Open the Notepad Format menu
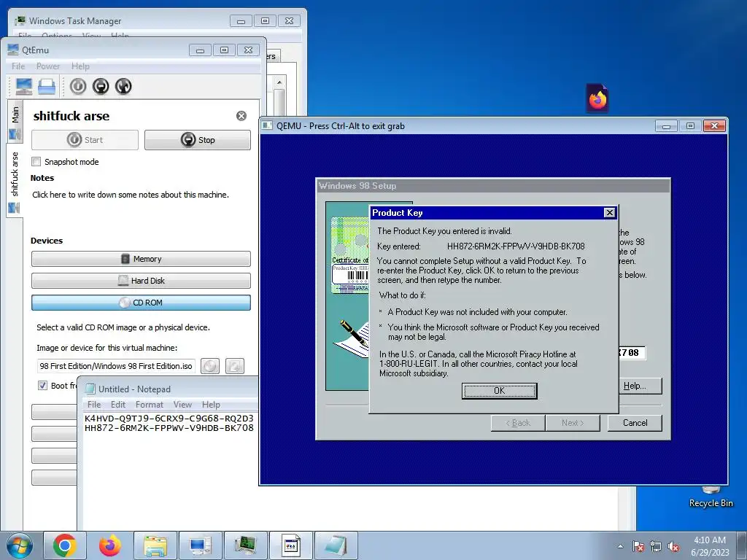Screen dimensions: 747x560 pyautogui.click(x=149, y=404)
